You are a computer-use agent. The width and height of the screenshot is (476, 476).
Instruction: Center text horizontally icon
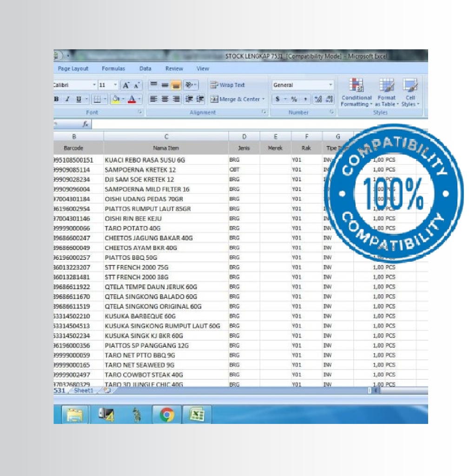pos(165,99)
